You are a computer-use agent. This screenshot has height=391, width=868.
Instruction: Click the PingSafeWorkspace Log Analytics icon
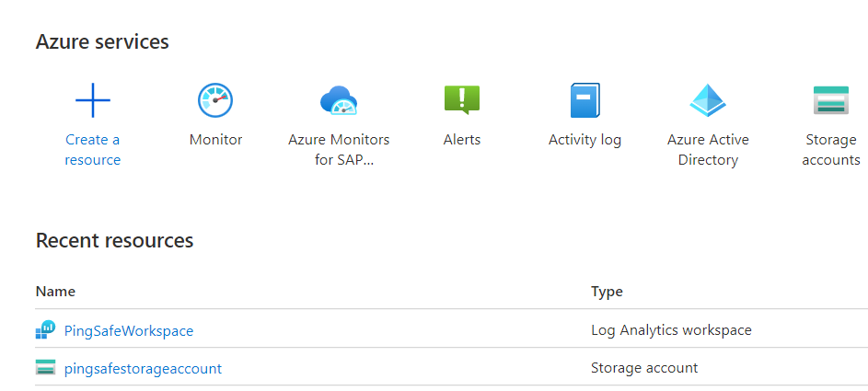pos(46,330)
